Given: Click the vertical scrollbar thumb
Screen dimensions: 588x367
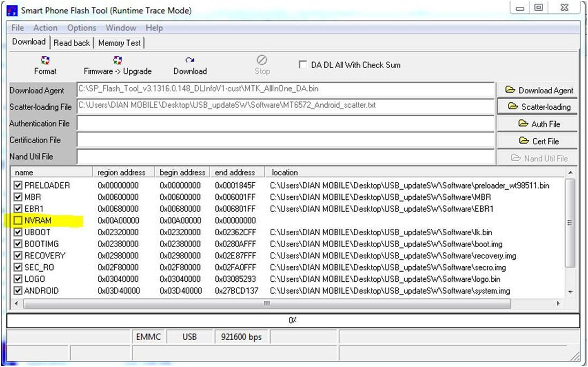Looking at the screenshot, I should tap(570, 223).
